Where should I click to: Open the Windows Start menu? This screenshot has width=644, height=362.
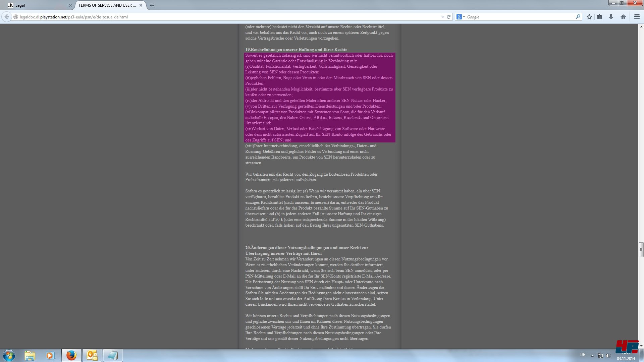pyautogui.click(x=9, y=355)
